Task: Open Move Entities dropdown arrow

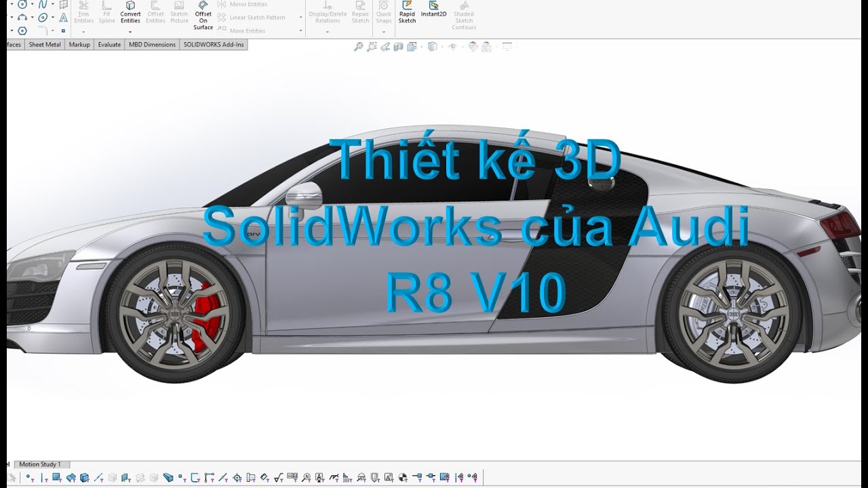Action: tap(300, 30)
